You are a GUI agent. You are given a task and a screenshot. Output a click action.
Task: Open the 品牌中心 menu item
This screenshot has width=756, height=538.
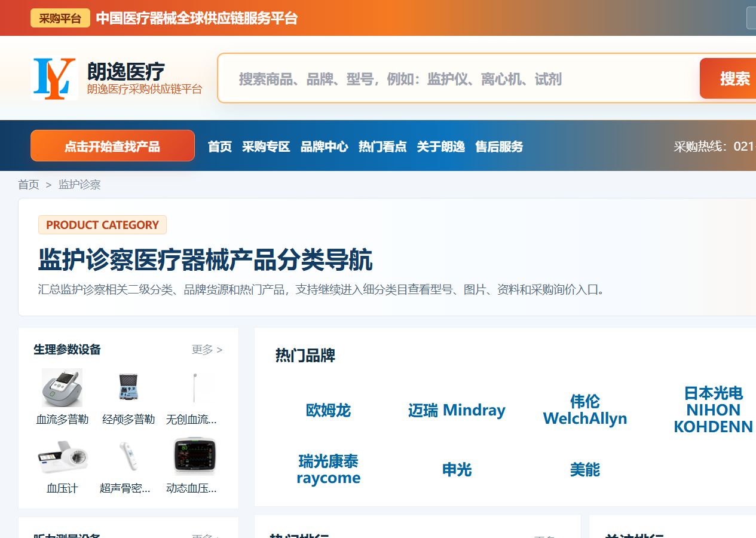click(x=325, y=146)
